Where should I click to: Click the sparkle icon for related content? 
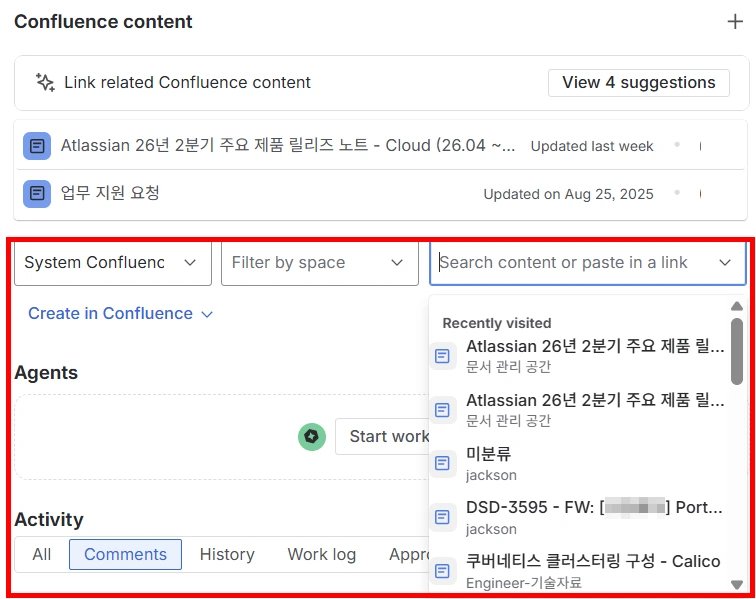pos(45,82)
